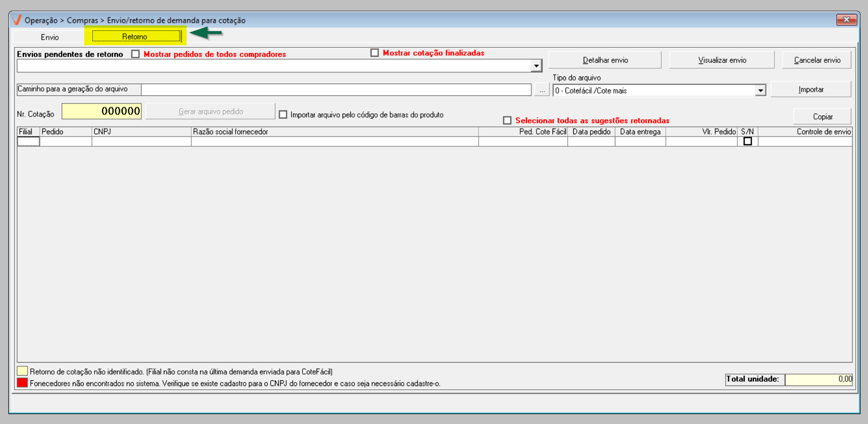868x424 pixels.
Task: Click the 'Total unidade:' label
Action: [x=753, y=379]
